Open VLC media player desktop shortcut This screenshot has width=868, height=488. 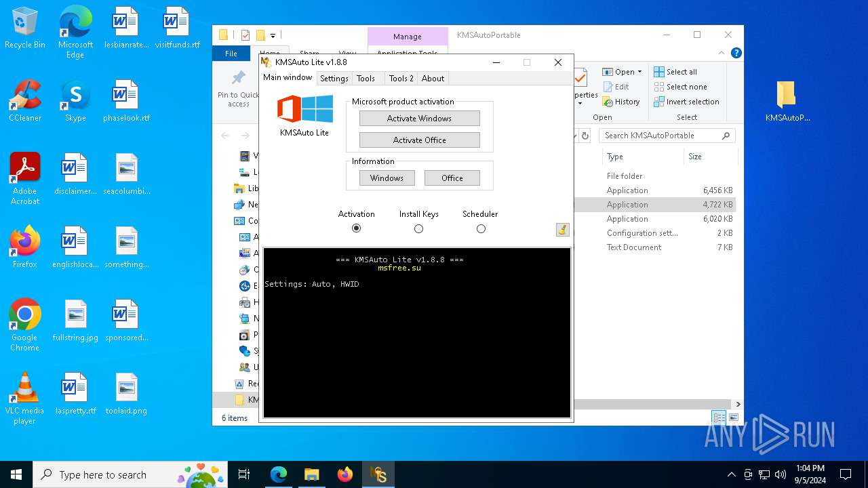pyautogui.click(x=25, y=399)
